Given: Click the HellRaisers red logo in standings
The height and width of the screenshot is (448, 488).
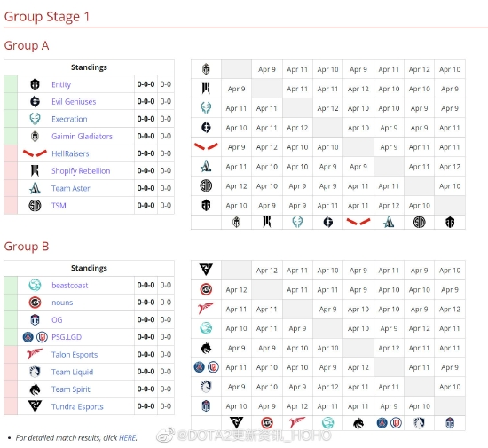Looking at the screenshot, I should (35, 153).
